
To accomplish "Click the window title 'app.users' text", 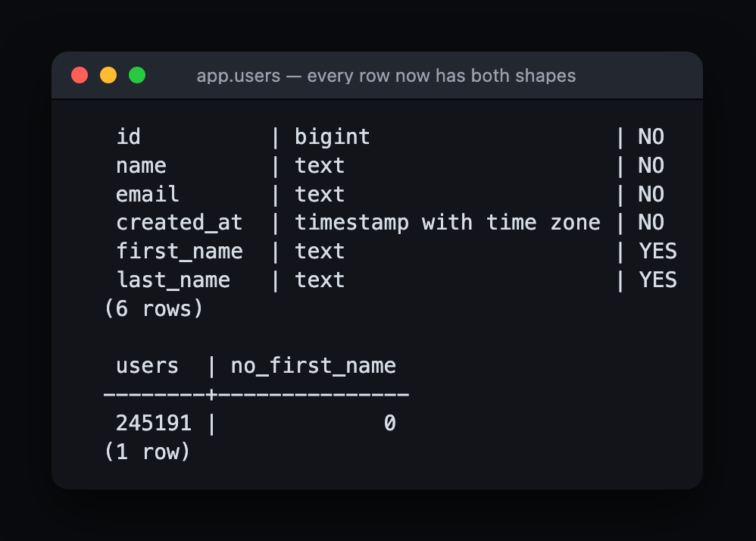I will 238,76.
